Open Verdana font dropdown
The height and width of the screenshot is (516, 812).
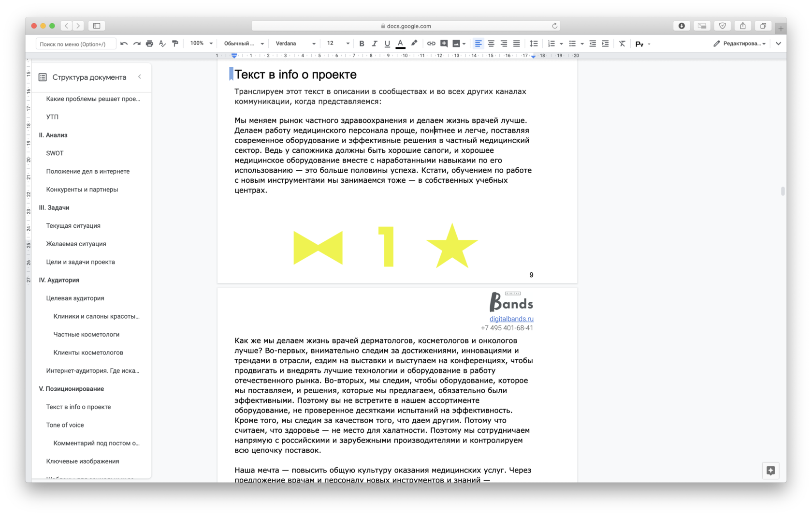[x=295, y=44]
